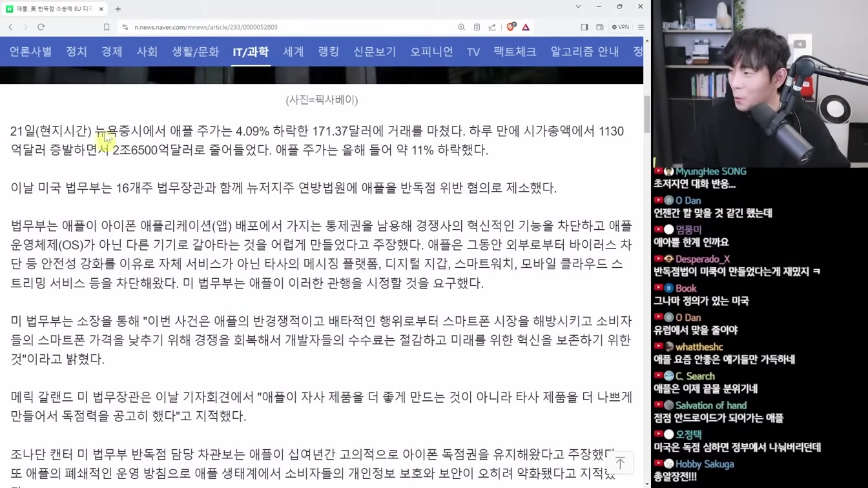This screenshot has width=868, height=488.
Task: Select the IT/과학 section
Action: click(x=251, y=52)
